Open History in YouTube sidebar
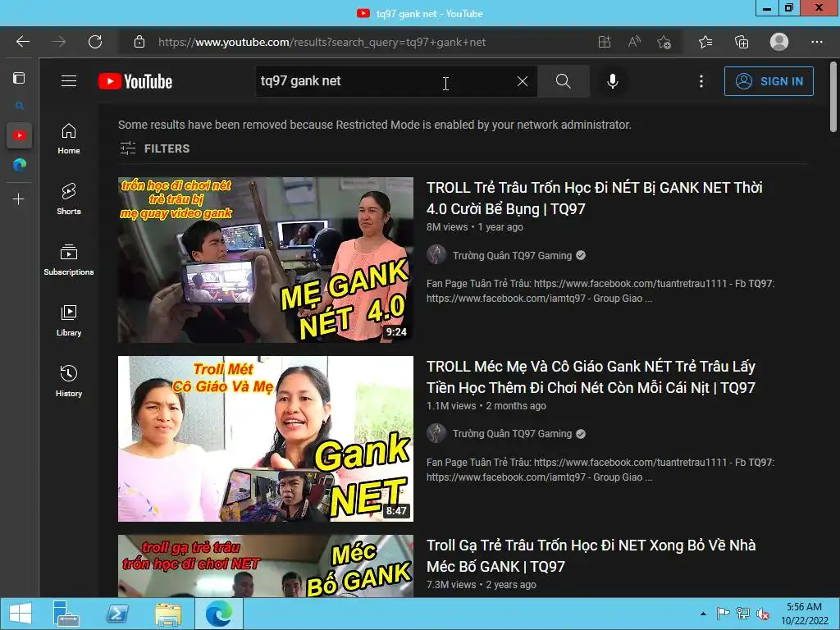The width and height of the screenshot is (840, 630). pos(69,381)
